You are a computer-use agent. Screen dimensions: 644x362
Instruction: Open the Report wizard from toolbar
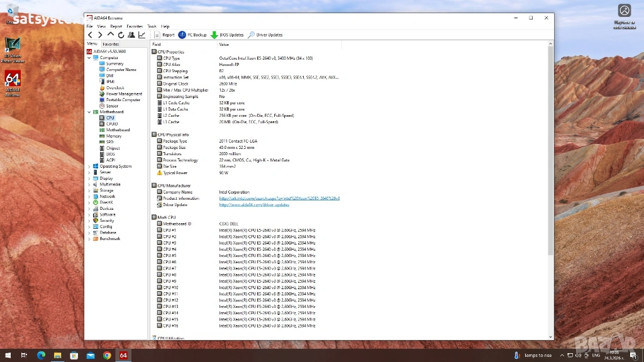(164, 35)
